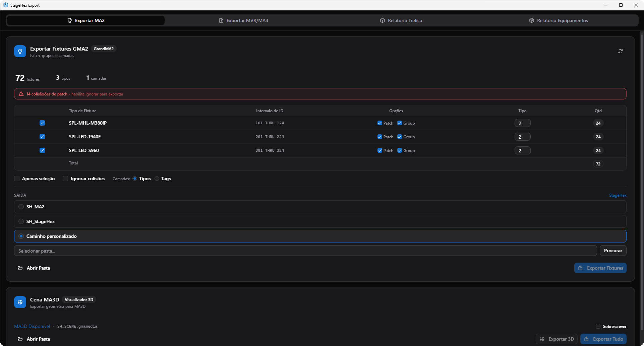Click the file icon on Exportar MVR/MA3 tab

point(221,20)
